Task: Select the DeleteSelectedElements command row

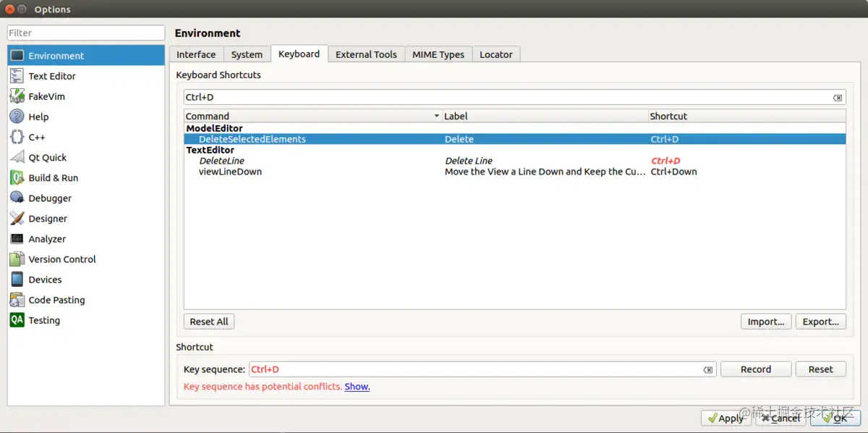Action: click(514, 139)
